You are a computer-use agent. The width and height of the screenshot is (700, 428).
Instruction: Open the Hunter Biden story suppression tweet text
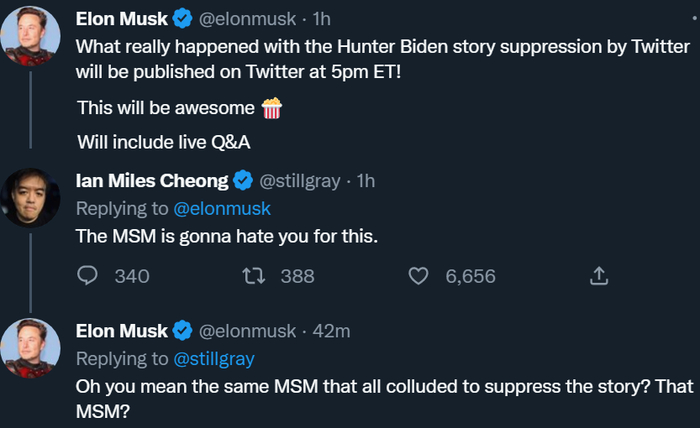[380, 59]
